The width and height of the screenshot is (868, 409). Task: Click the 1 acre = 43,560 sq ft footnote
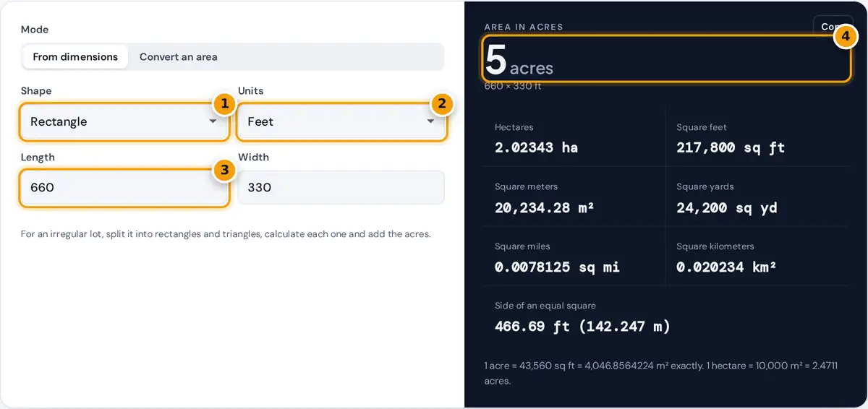click(661, 373)
